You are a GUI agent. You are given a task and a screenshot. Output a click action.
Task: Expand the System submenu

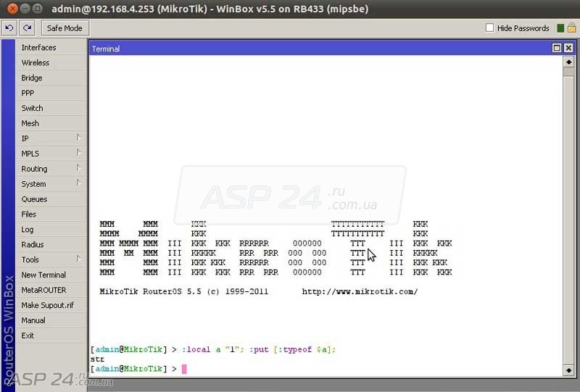[51, 184]
